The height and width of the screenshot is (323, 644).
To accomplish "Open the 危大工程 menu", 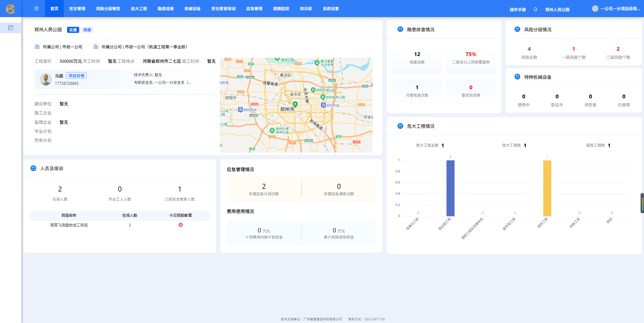I will [x=139, y=9].
